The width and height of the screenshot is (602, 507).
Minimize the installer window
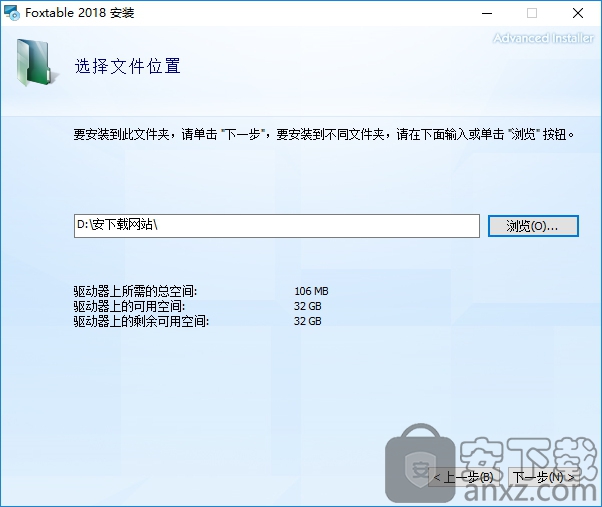[x=487, y=13]
